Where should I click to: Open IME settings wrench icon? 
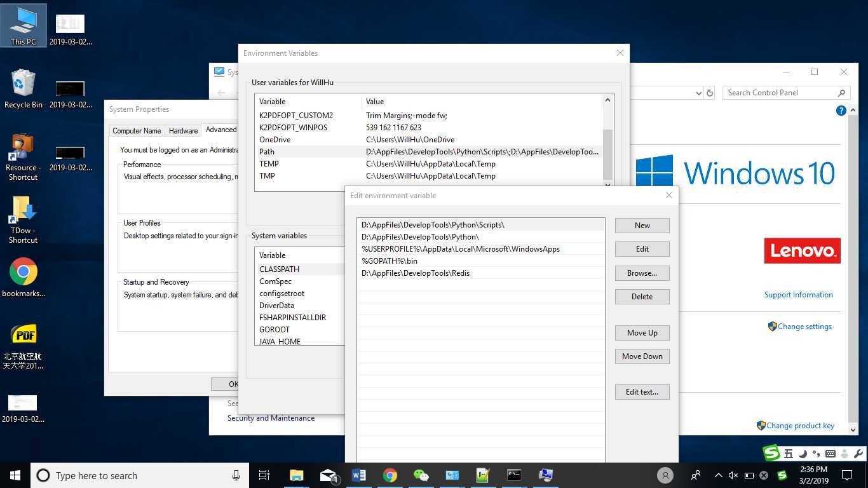[x=858, y=454]
